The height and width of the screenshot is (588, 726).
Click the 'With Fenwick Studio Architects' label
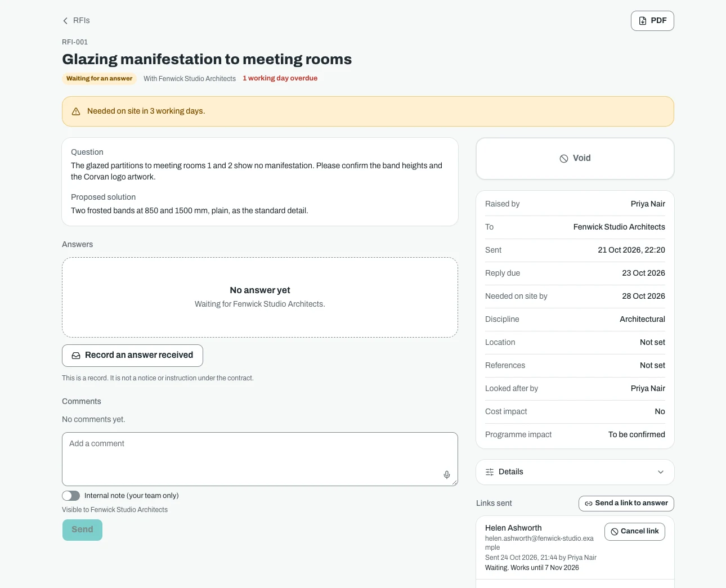pyautogui.click(x=190, y=79)
